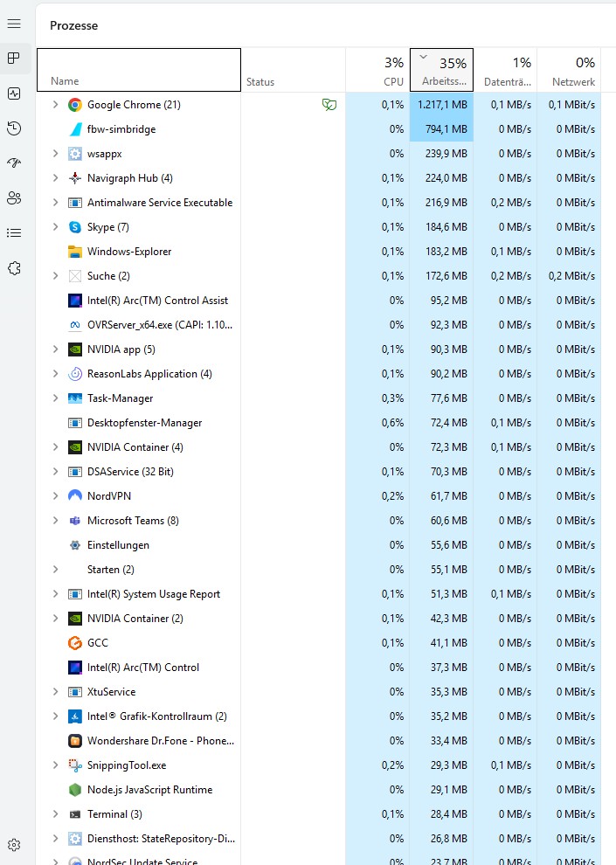Click the SnippingTool.exe icon

(75, 765)
